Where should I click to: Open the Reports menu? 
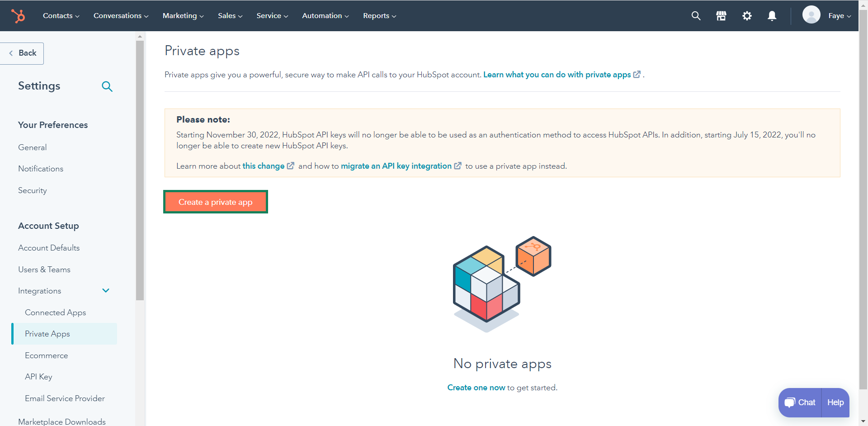tap(379, 16)
